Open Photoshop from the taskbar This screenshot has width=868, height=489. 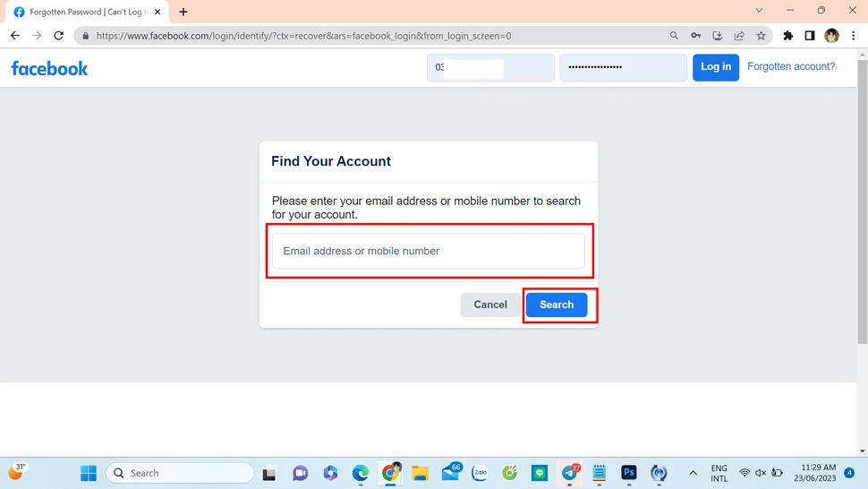tap(629, 473)
